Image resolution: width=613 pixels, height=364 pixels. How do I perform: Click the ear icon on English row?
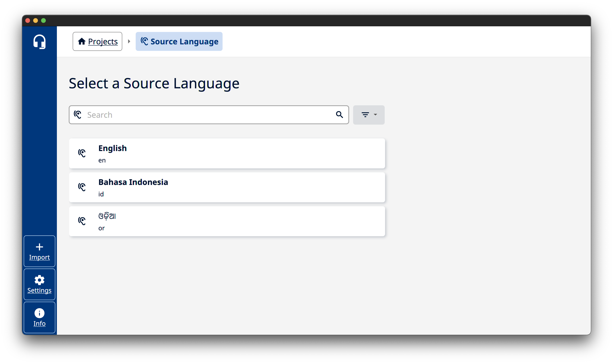[82, 153]
